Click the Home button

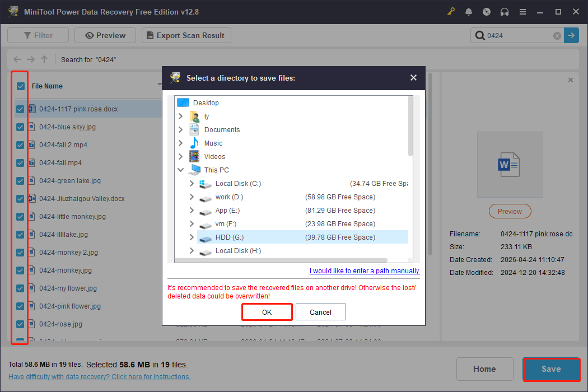(484, 369)
